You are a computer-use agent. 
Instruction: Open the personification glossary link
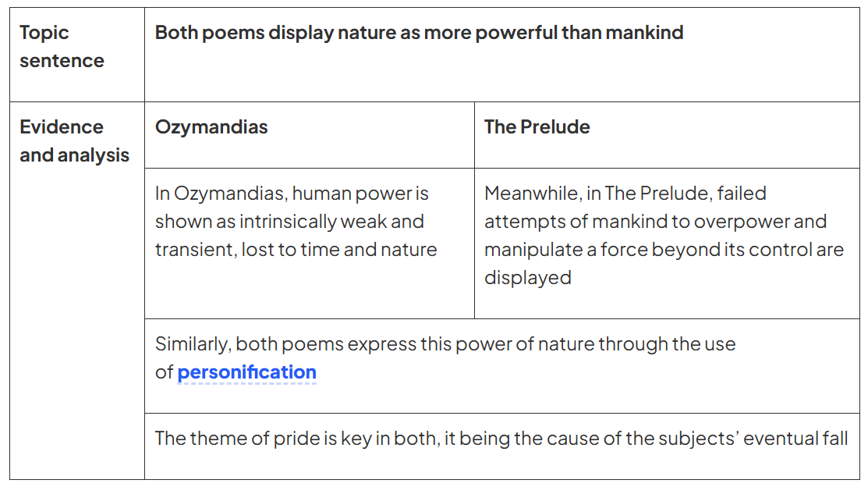247,372
